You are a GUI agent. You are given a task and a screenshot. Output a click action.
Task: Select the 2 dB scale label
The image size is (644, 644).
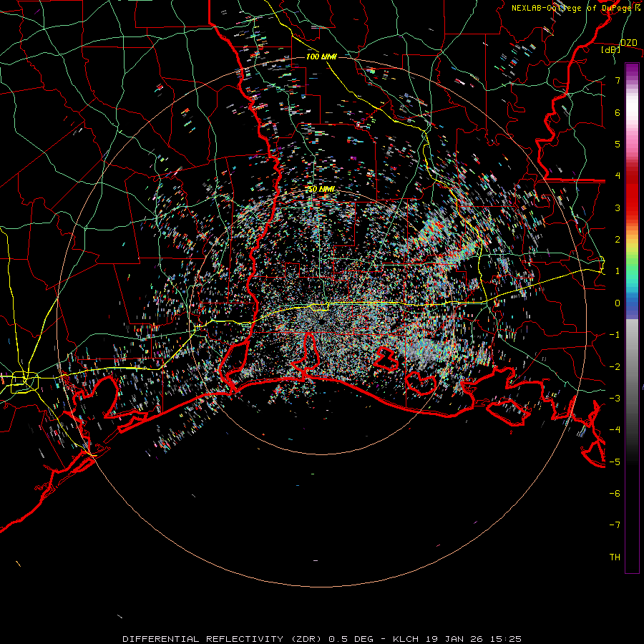click(x=618, y=240)
